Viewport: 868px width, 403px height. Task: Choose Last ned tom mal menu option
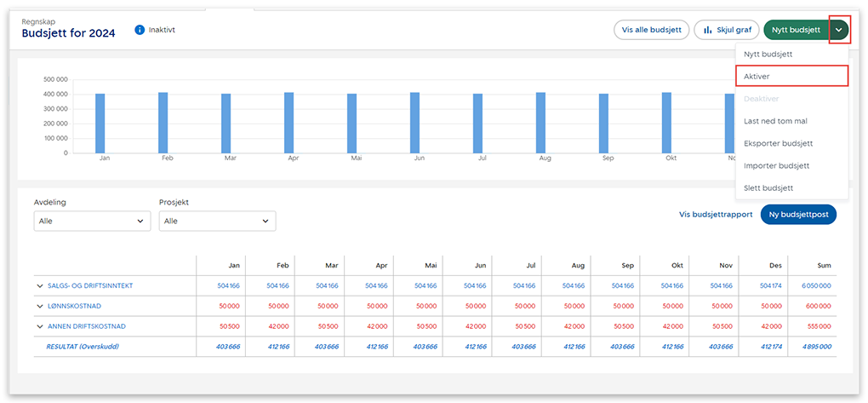coord(775,121)
